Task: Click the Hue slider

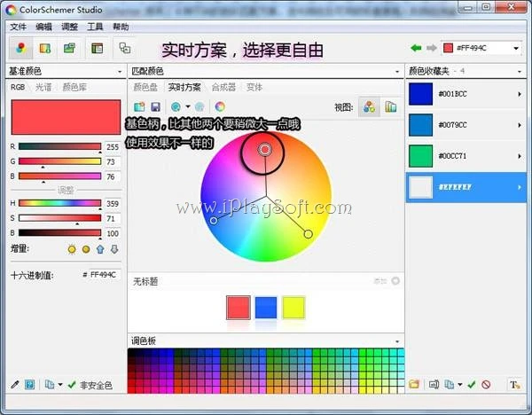Action: [x=59, y=203]
